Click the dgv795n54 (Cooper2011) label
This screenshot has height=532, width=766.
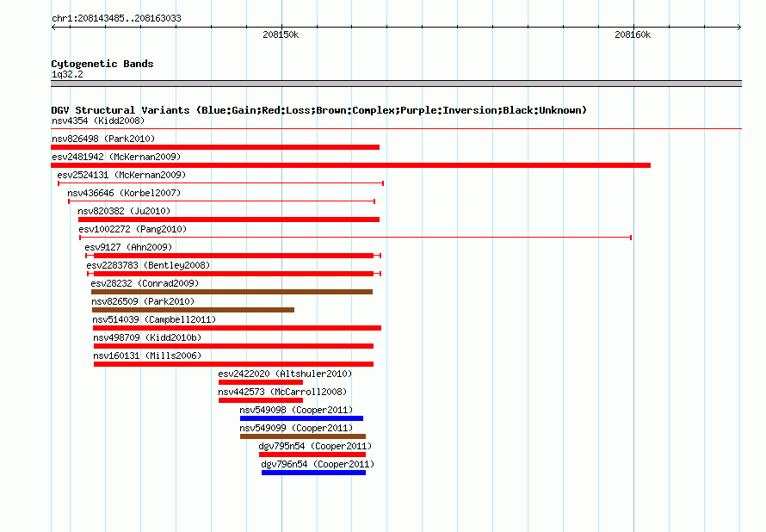click(315, 446)
